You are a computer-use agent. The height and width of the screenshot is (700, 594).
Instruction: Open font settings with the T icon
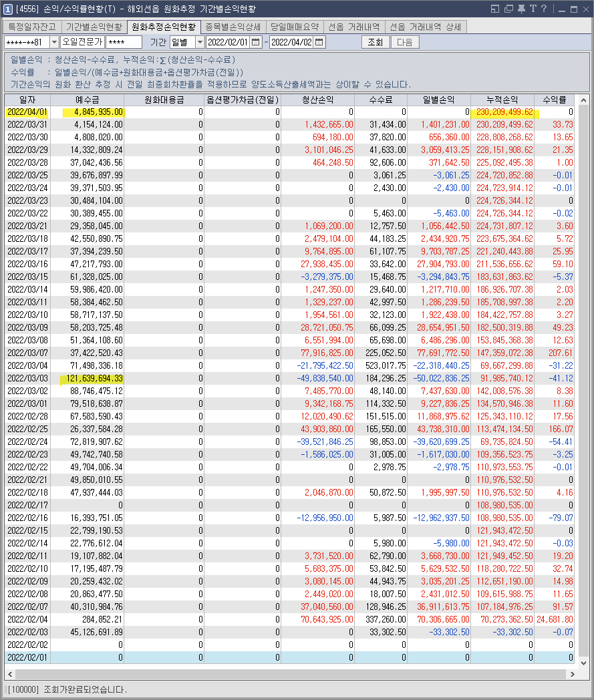click(x=533, y=9)
